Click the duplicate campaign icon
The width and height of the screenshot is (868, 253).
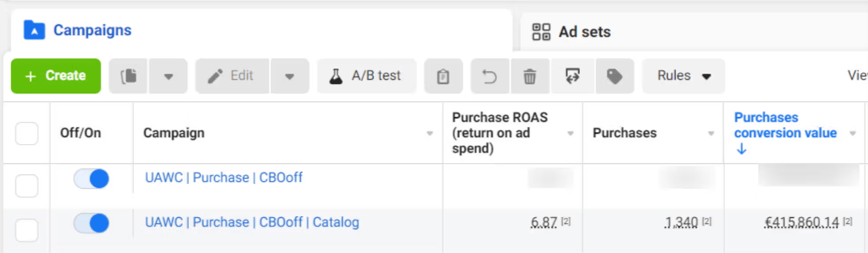[x=128, y=76]
